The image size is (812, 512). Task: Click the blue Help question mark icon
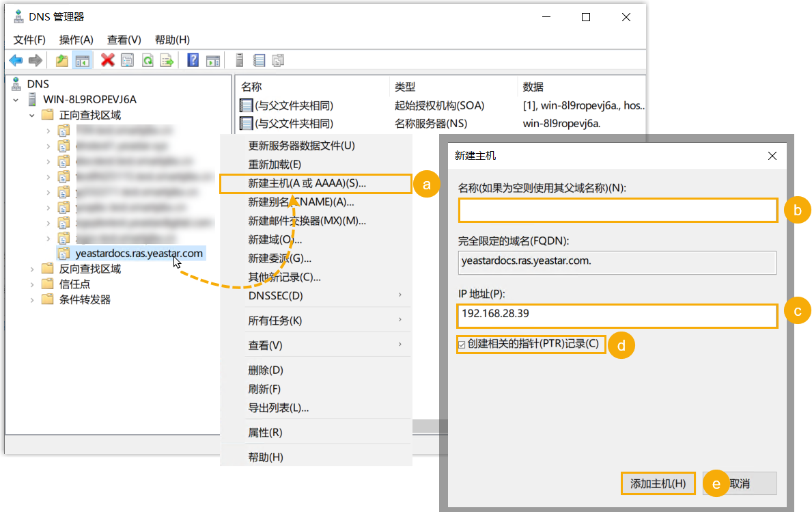click(x=193, y=60)
